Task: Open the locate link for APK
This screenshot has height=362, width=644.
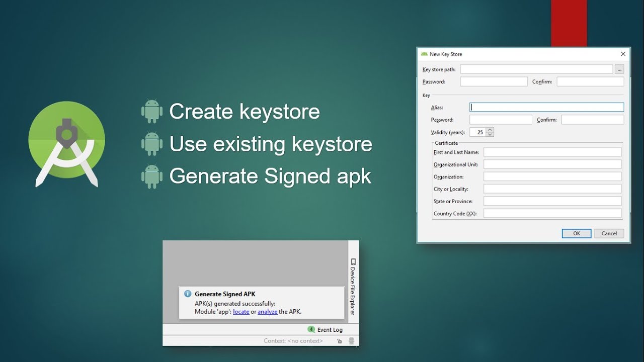Action: point(241,312)
